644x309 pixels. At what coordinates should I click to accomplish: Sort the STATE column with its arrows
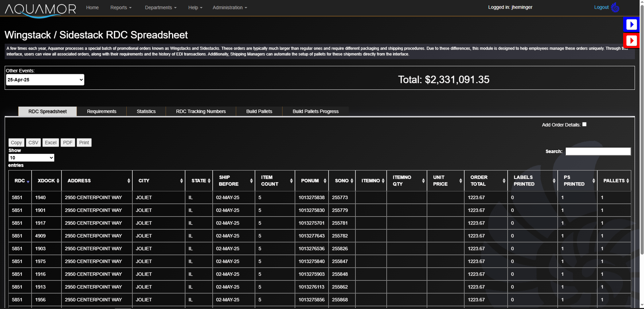tap(209, 181)
